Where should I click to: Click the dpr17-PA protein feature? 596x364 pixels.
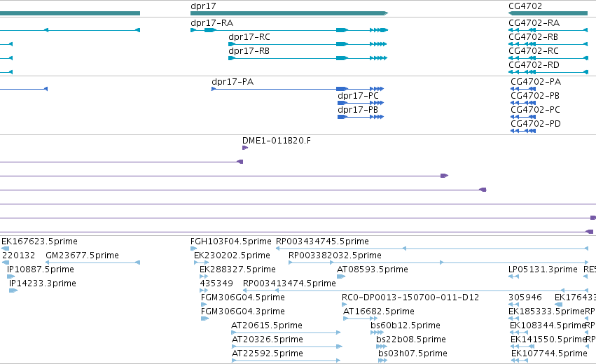click(298, 89)
